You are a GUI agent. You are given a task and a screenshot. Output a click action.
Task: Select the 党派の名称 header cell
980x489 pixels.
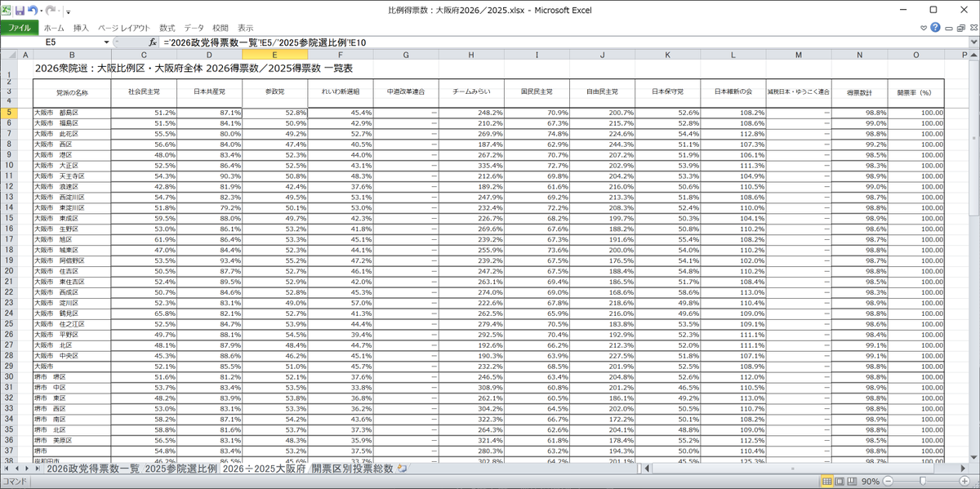coord(71,92)
